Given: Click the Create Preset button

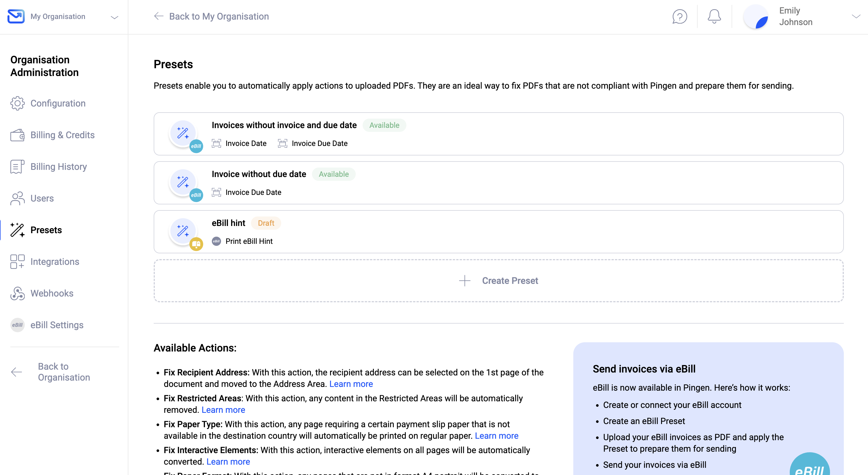Looking at the screenshot, I should tap(498, 281).
